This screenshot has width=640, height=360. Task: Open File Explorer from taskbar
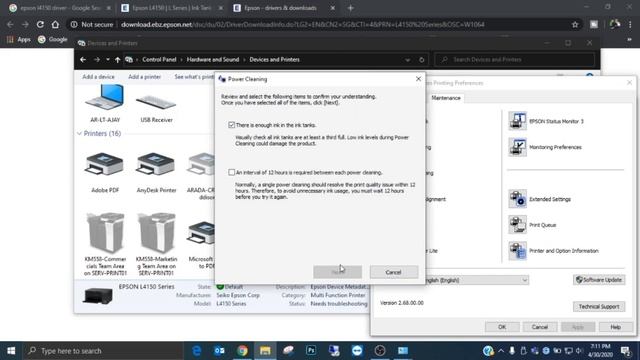pyautogui.click(x=265, y=351)
